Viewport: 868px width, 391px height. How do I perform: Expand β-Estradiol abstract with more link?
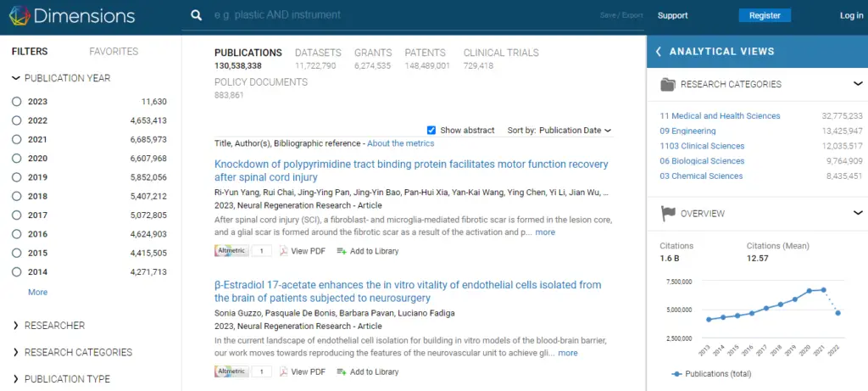coord(568,353)
